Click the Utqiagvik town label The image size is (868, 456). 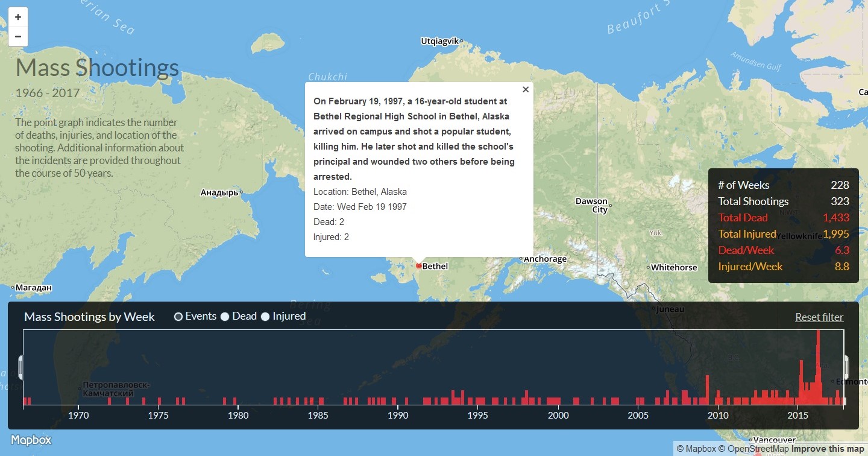[439, 41]
